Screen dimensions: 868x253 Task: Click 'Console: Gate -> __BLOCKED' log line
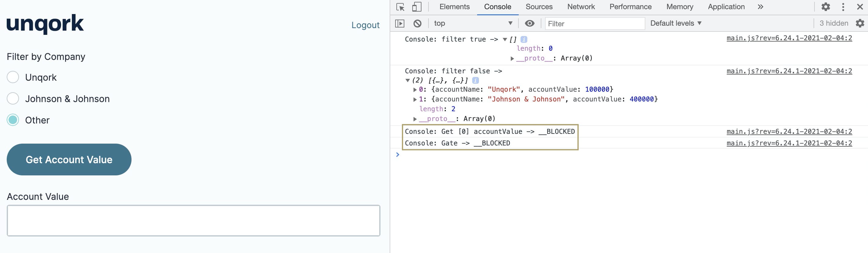coord(457,143)
